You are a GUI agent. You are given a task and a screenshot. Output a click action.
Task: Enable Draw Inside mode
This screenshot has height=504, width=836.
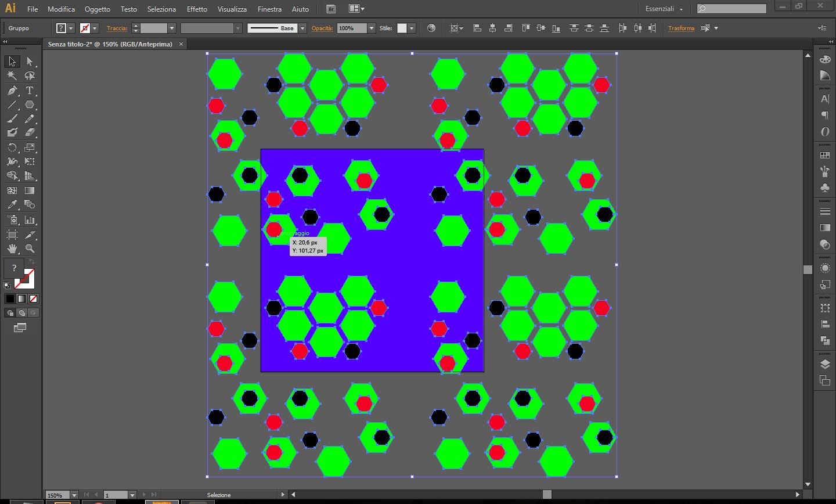[33, 313]
